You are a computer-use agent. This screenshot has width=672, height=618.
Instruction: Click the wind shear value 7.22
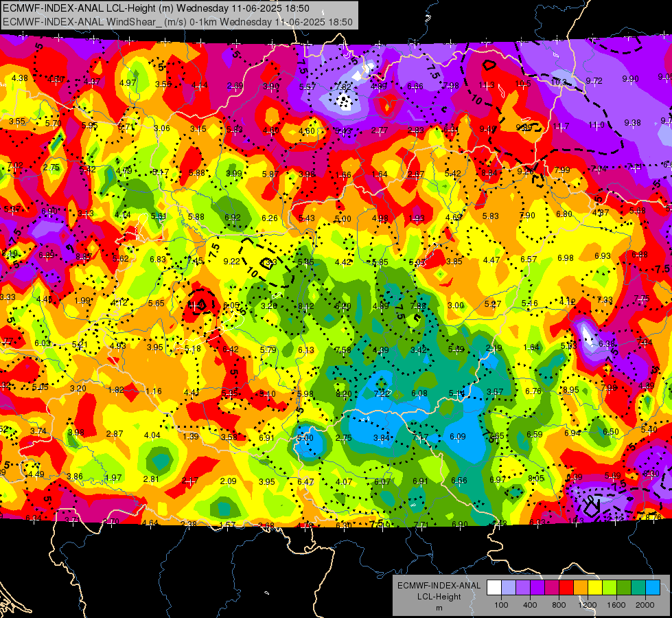tap(382, 393)
